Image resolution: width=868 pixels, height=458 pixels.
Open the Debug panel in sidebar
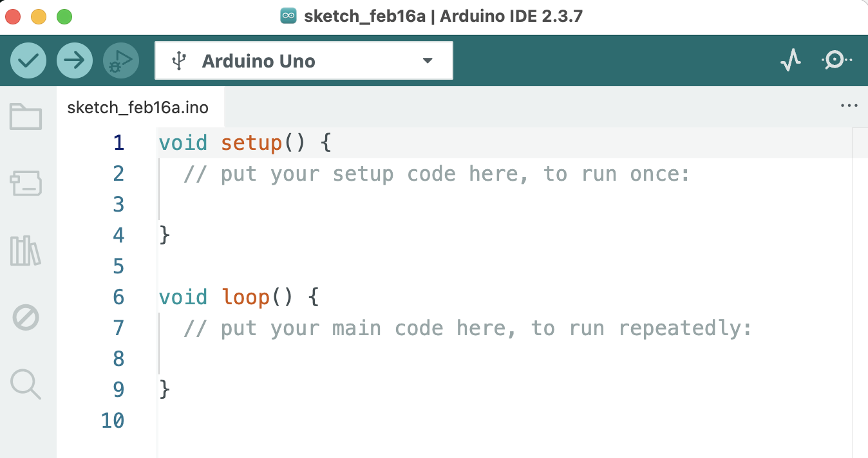(x=26, y=318)
